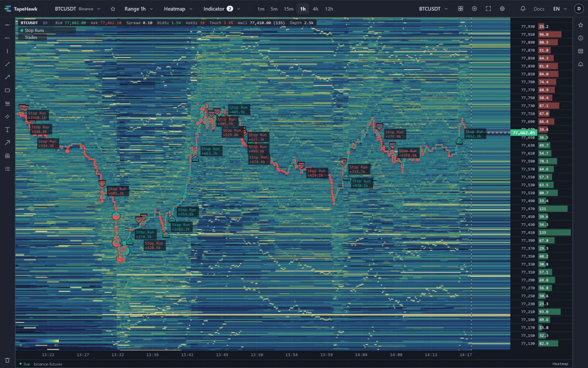Screen dimensions: 588x368
Task: Open the TapeHawk logo home
Action: coord(21,9)
